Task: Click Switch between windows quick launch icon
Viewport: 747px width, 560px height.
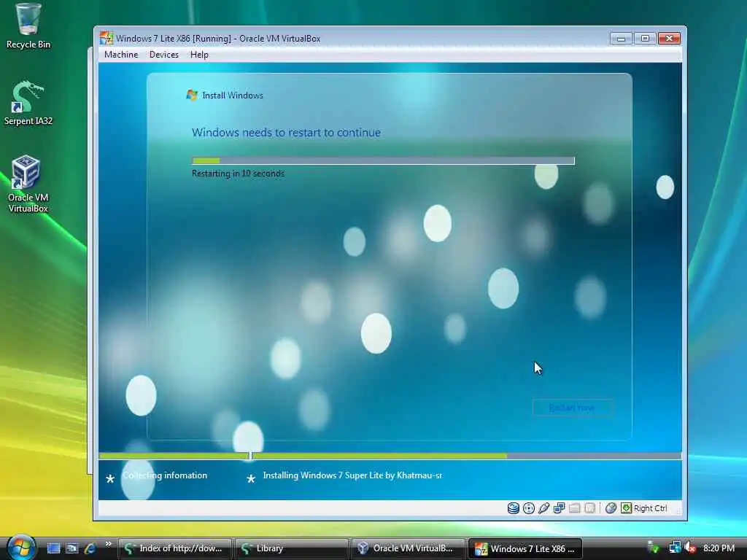Action: click(x=71, y=548)
